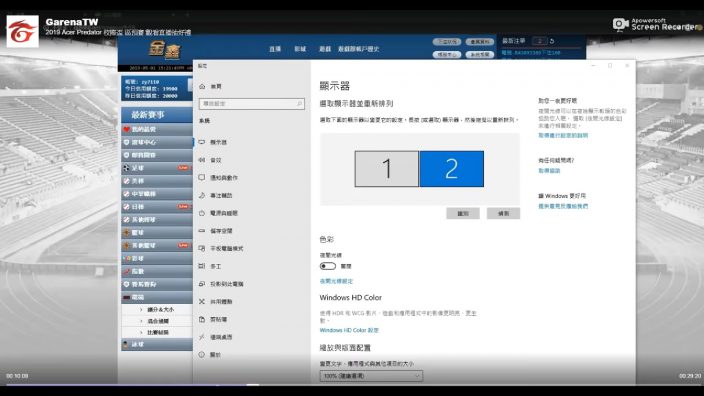
Task: Click the Find a setting search box
Action: pyautogui.click(x=251, y=104)
